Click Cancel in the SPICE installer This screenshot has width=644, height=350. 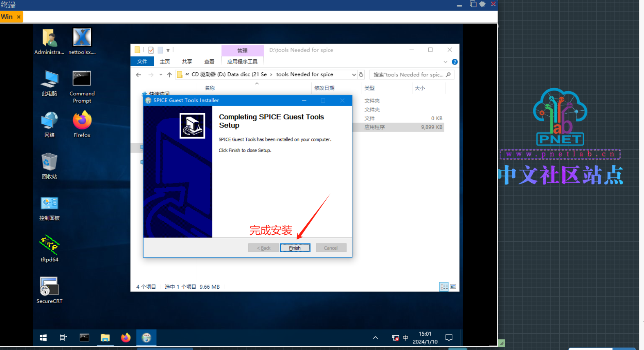[331, 248]
